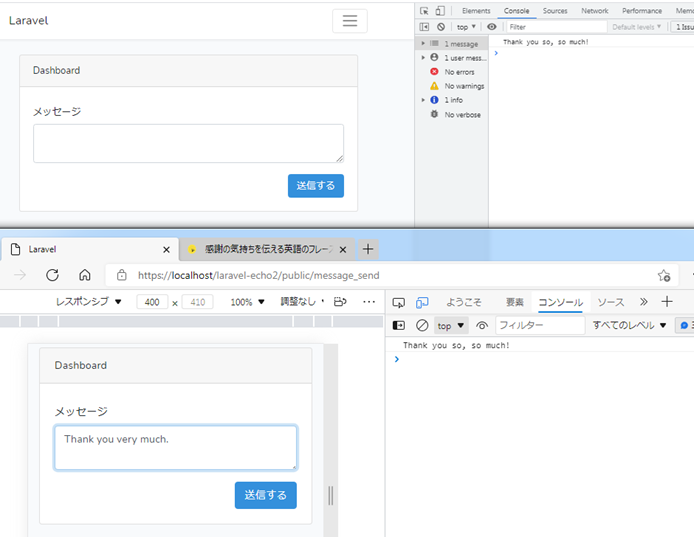Switch to Console tab in Chrome DevTools
Image resolution: width=694 pixels, height=537 pixels.
(516, 11)
